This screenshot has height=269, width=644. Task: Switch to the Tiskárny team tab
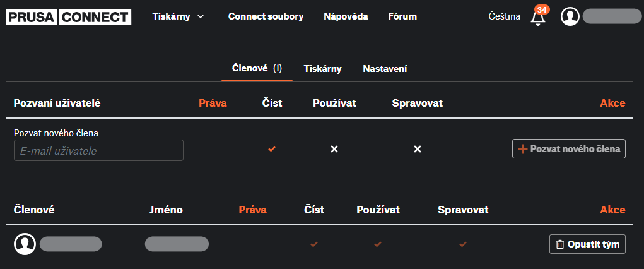pyautogui.click(x=322, y=69)
